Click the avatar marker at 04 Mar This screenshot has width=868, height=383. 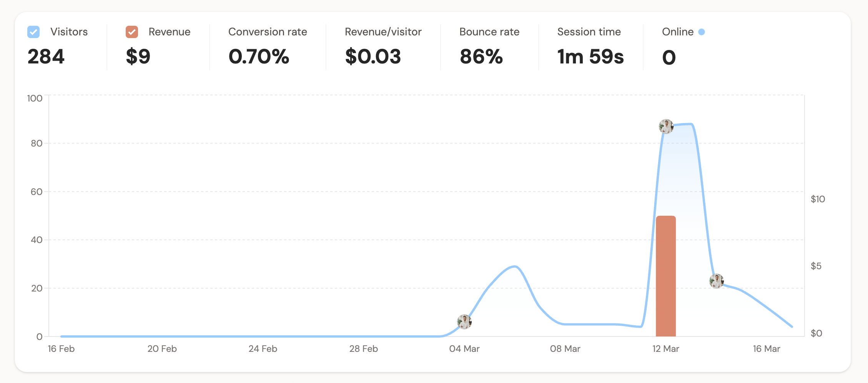[464, 322]
